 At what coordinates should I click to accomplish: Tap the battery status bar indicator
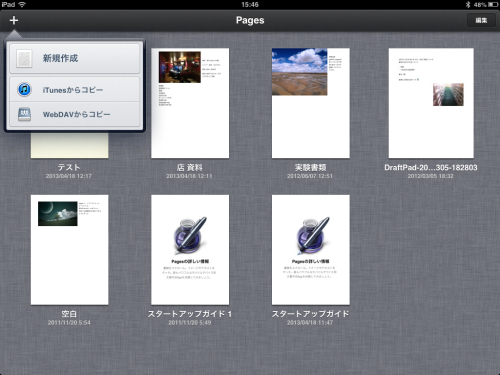[x=493, y=5]
